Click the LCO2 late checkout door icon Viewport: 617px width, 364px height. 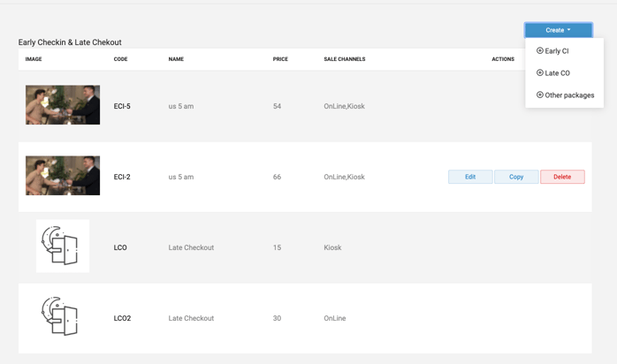(60, 316)
